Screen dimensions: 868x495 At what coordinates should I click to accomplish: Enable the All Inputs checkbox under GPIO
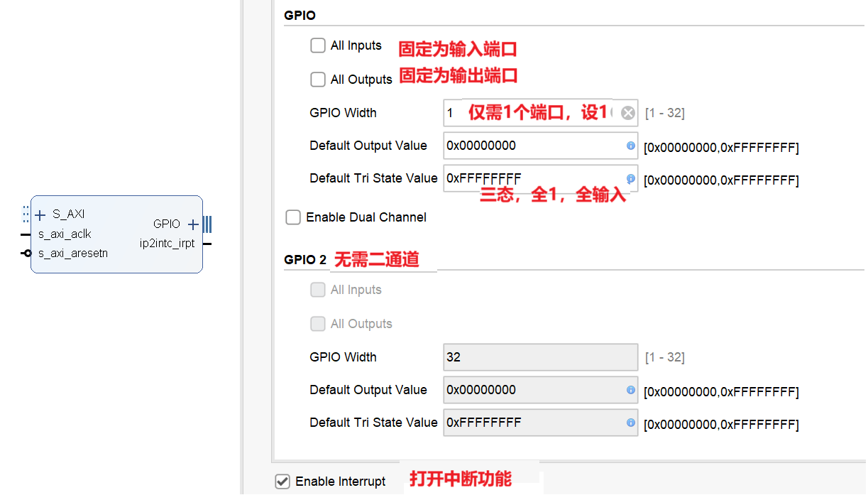(318, 45)
